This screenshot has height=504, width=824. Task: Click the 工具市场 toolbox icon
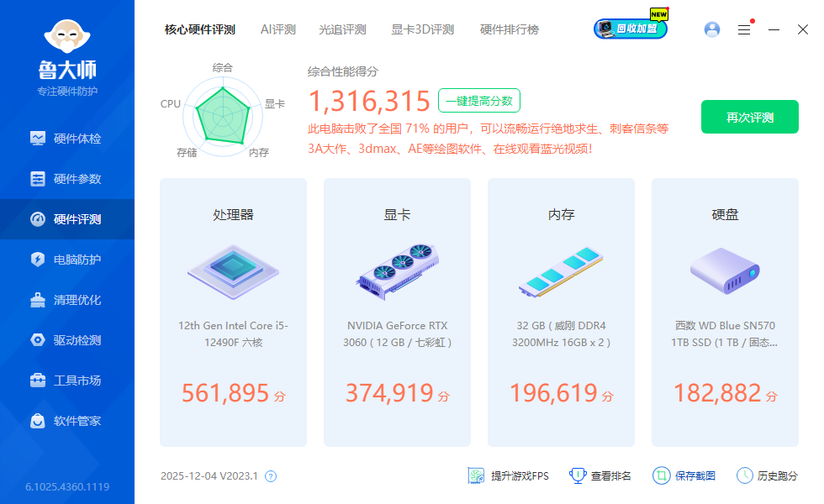38,381
